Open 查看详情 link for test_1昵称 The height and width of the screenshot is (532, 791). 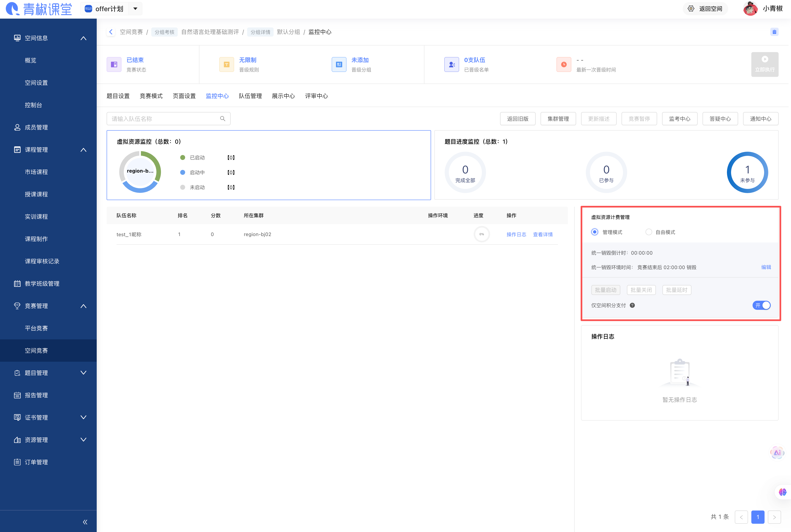(x=543, y=234)
